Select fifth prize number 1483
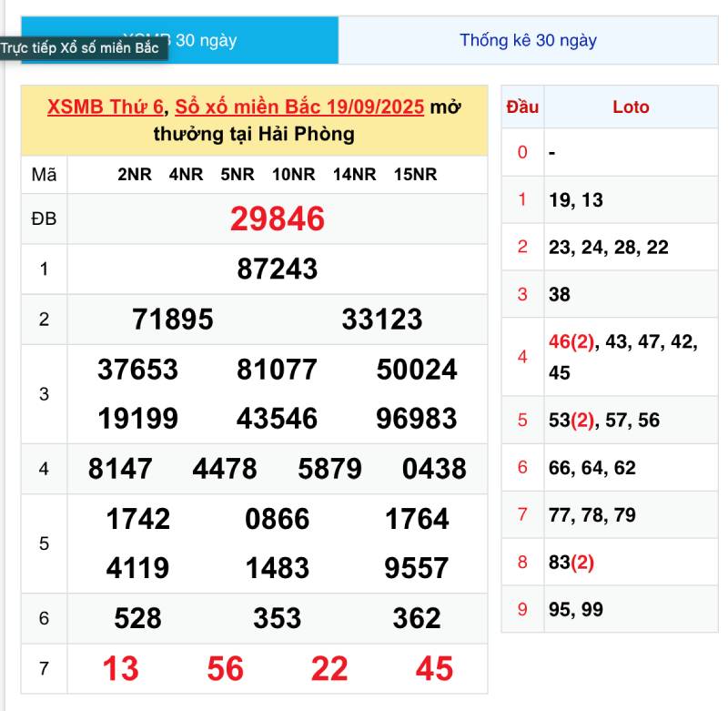The width and height of the screenshot is (728, 711). [x=278, y=568]
